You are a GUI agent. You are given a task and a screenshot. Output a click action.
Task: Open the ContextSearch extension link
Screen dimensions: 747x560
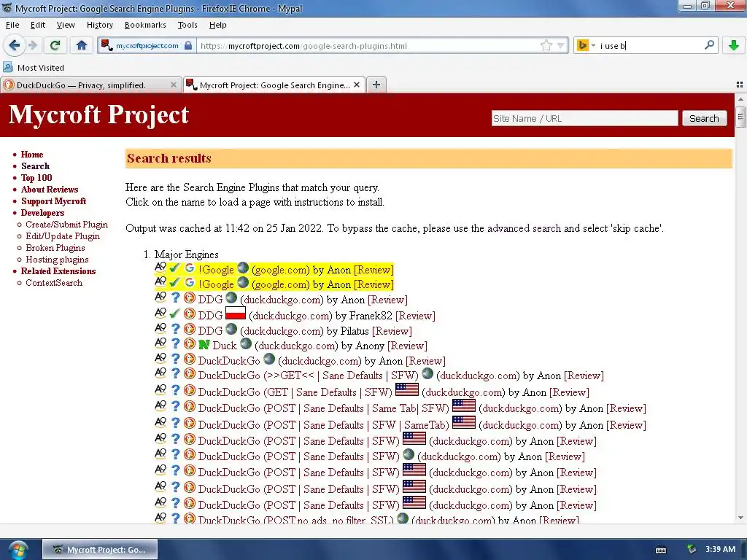pos(54,283)
